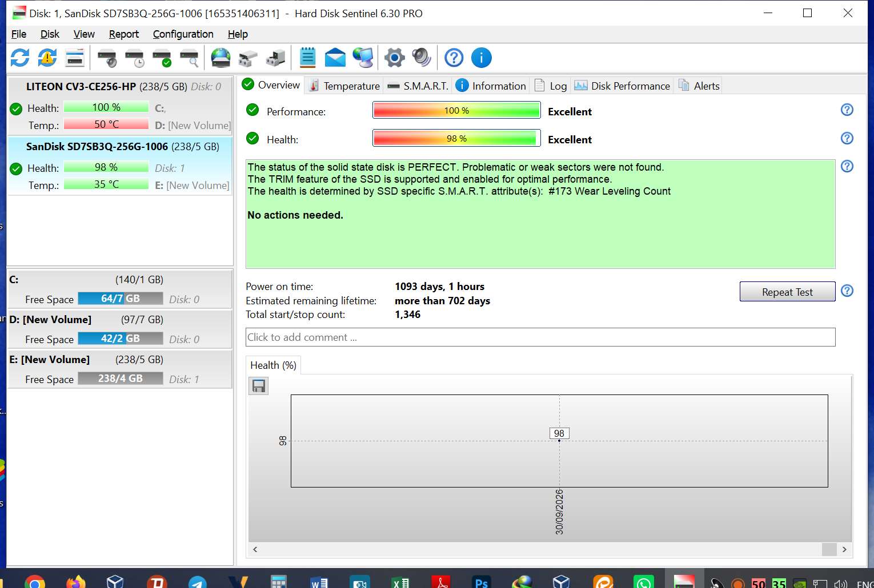
Task: Open settings via the gear toolbar icon
Action: click(x=394, y=58)
